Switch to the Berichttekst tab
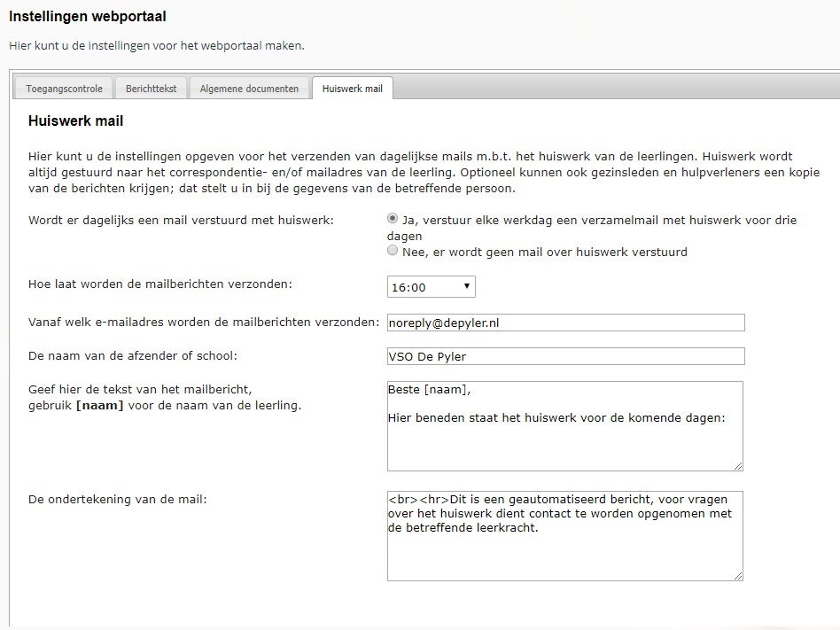Viewport: 840px width, 630px height. (x=151, y=89)
